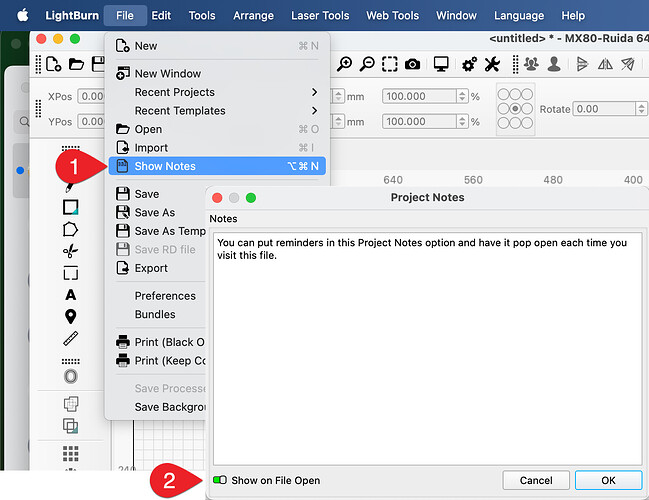Click the lower 100.000 percent stepper arrows

click(462, 121)
